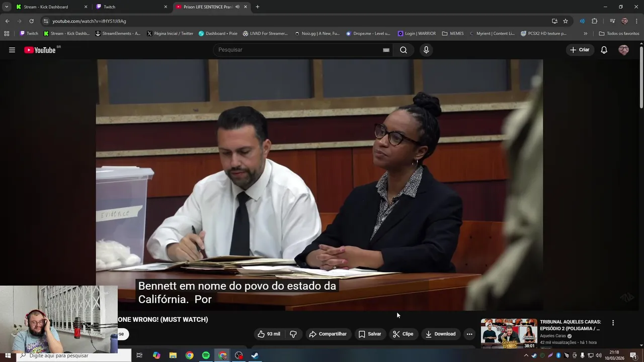Open the tab search dropdown arrow
Viewport: 644px width, 362px height.
tap(6, 7)
